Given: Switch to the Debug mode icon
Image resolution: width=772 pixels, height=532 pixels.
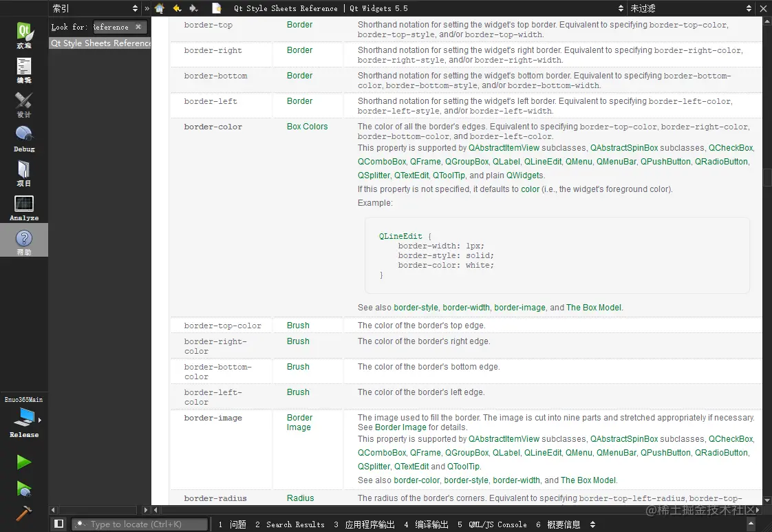Looking at the screenshot, I should (24, 139).
